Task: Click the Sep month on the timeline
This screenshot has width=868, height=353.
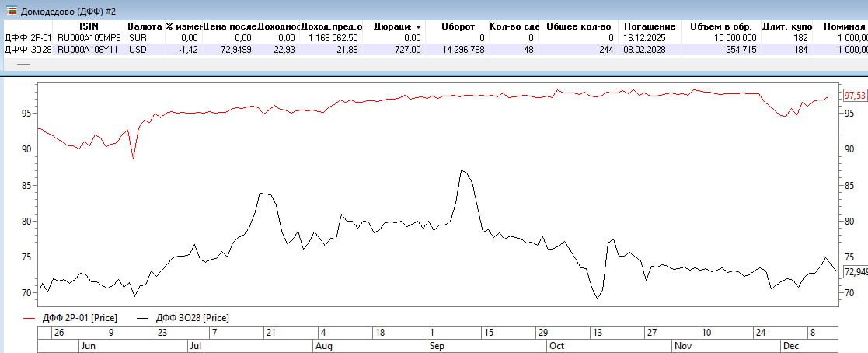Action: click(437, 345)
